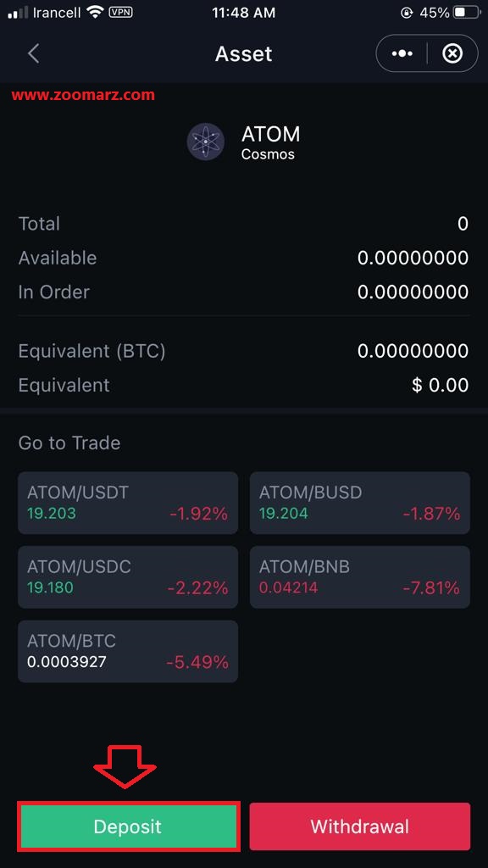Open the ATOM/USDC trading pair

pos(128,576)
